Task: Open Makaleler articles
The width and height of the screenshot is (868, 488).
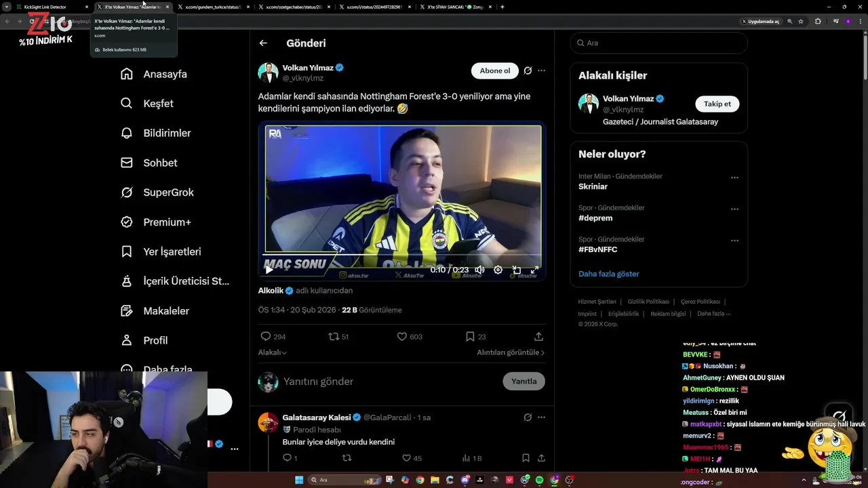Action: tap(155, 310)
